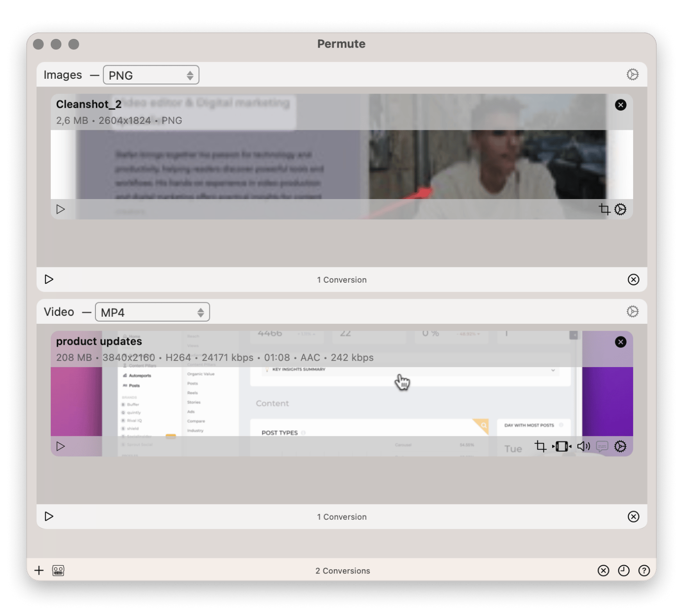Click '1 Conversion' label in Video group
The width and height of the screenshot is (683, 616).
[x=341, y=517]
